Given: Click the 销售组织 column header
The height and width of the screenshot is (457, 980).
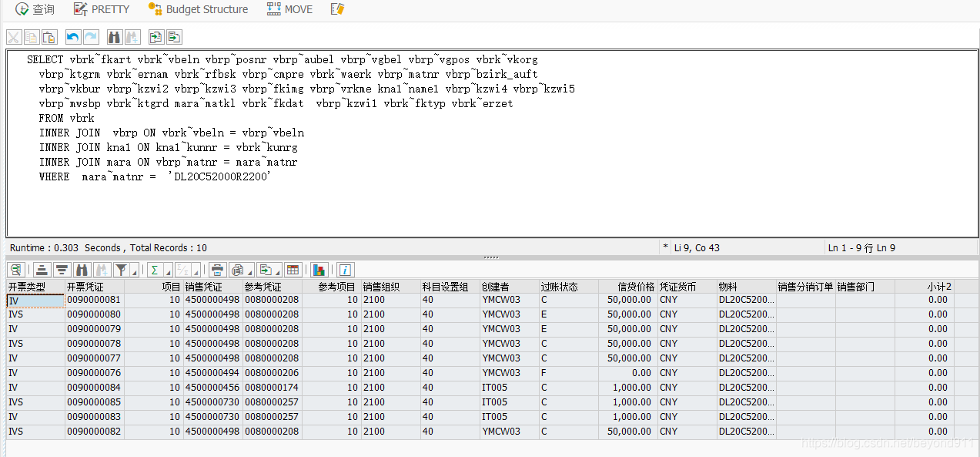Looking at the screenshot, I should 390,287.
